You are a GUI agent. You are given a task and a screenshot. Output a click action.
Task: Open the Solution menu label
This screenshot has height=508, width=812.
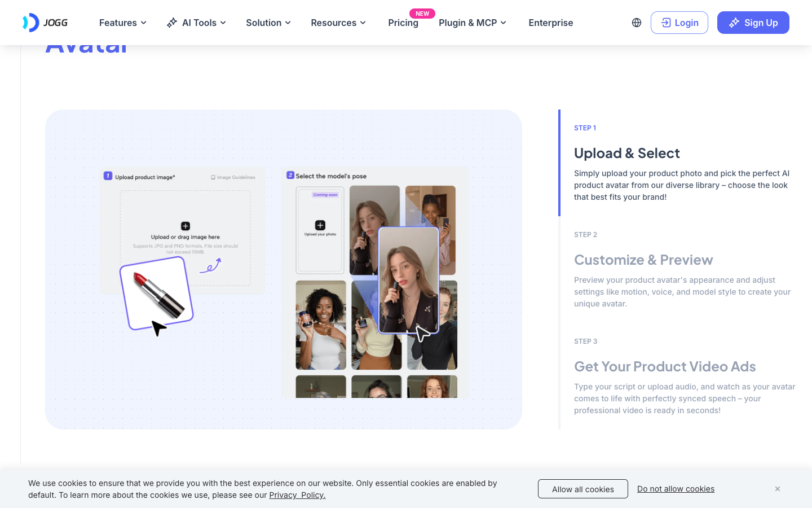(x=263, y=23)
